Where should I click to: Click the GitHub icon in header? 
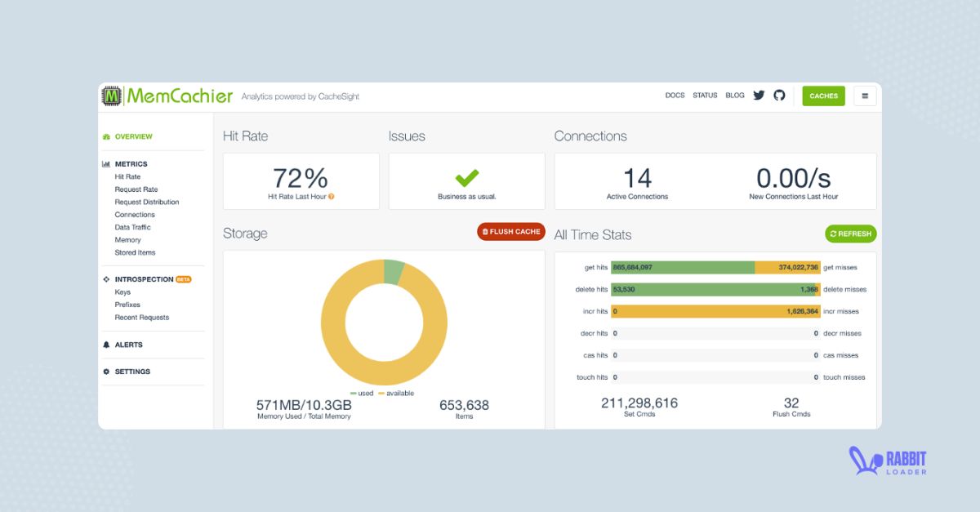click(x=779, y=96)
